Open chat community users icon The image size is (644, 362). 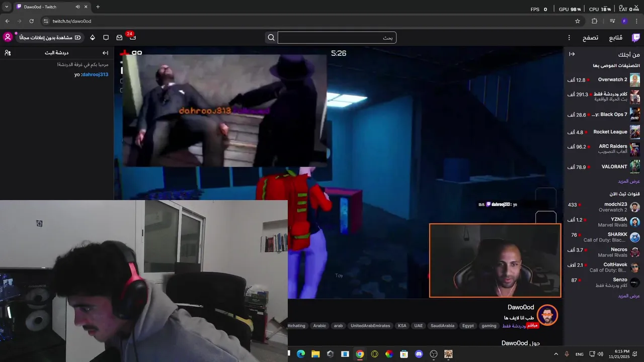coord(8,53)
